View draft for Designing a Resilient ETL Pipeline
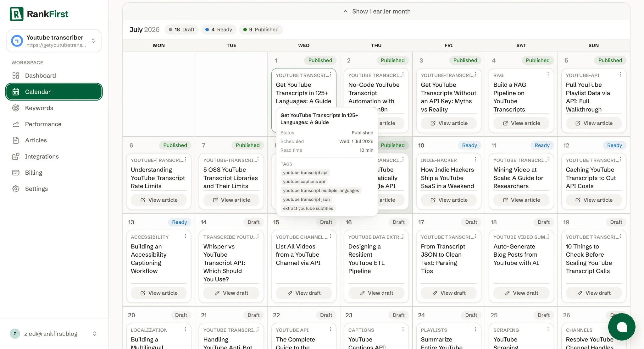The image size is (644, 349). 376,293
